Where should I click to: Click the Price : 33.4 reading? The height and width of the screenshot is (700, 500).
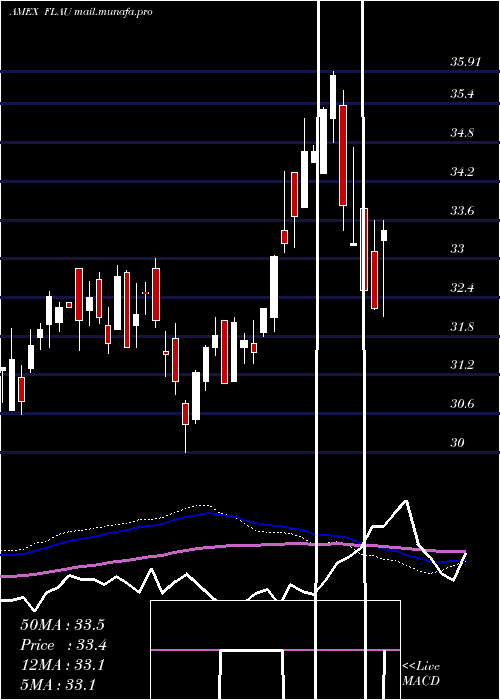pyautogui.click(x=63, y=645)
